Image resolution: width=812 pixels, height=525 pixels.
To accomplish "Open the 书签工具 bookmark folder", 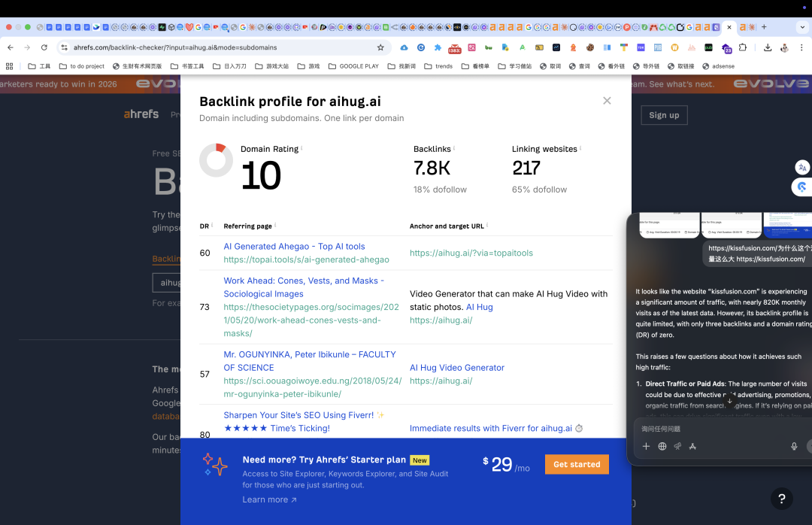I will pyautogui.click(x=187, y=66).
